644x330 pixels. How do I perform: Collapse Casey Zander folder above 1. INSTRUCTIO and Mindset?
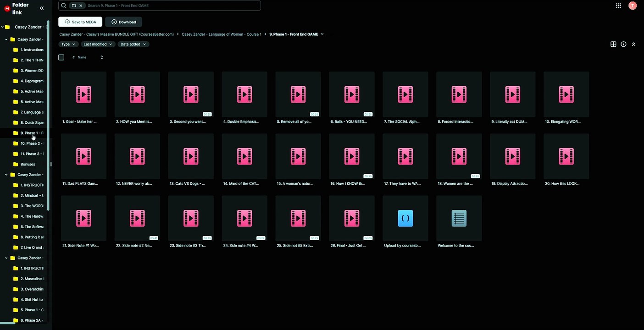(6, 175)
